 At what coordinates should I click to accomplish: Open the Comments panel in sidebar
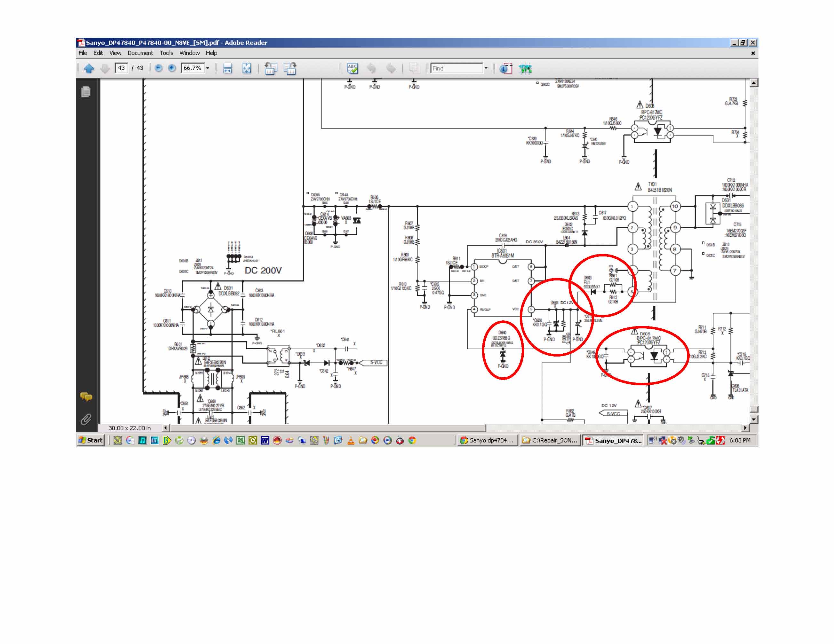pyautogui.click(x=86, y=397)
